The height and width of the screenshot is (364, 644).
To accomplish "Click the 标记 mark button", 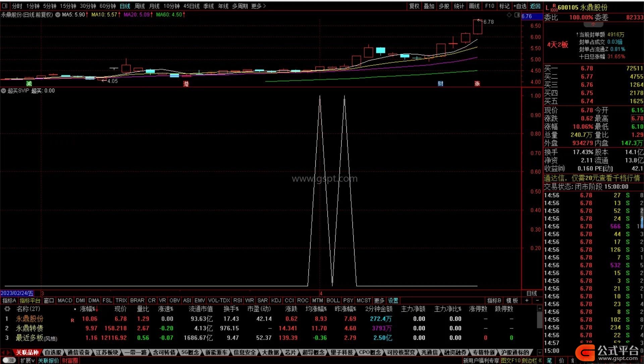I will tap(504, 6).
